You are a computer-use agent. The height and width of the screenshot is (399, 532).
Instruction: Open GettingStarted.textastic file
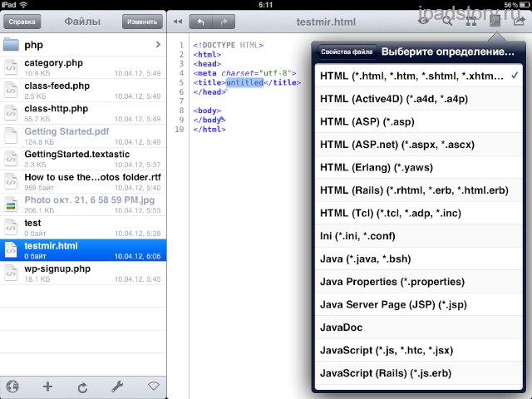(83, 159)
